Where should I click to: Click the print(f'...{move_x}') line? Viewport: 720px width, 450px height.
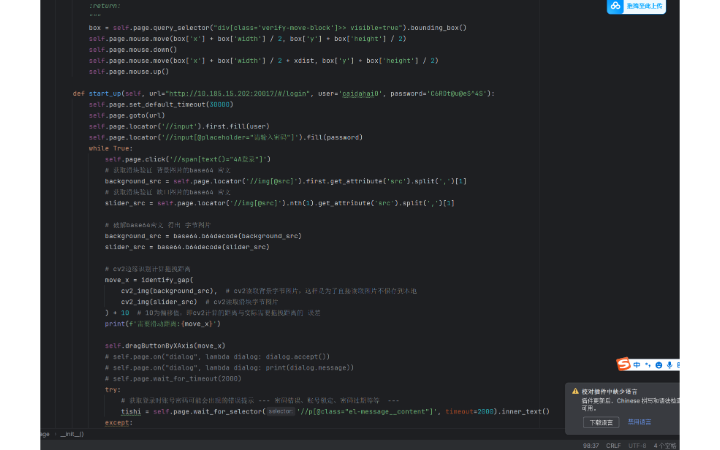(163, 324)
